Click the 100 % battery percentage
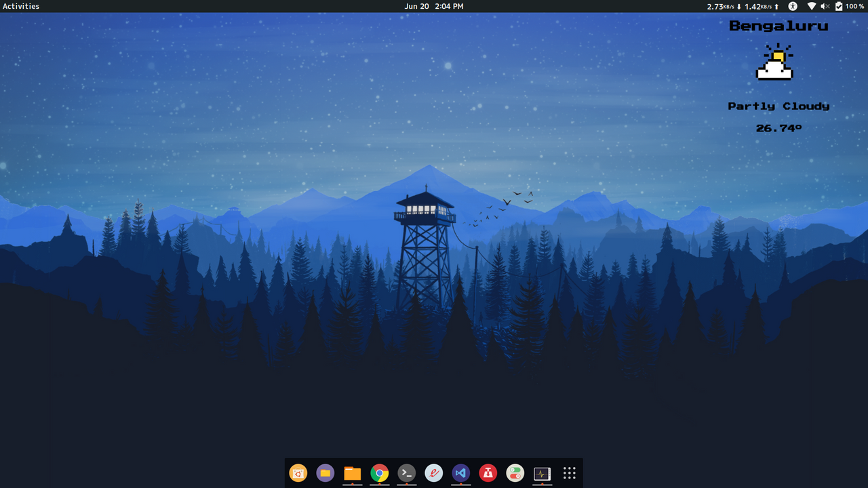 (854, 6)
